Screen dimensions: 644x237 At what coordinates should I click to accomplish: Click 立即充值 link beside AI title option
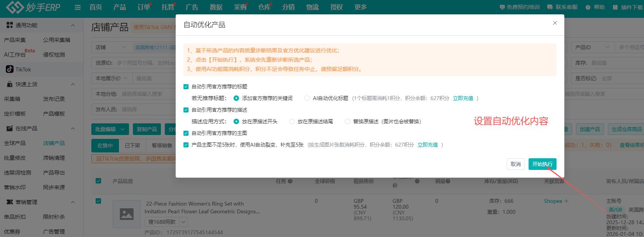[463, 98]
